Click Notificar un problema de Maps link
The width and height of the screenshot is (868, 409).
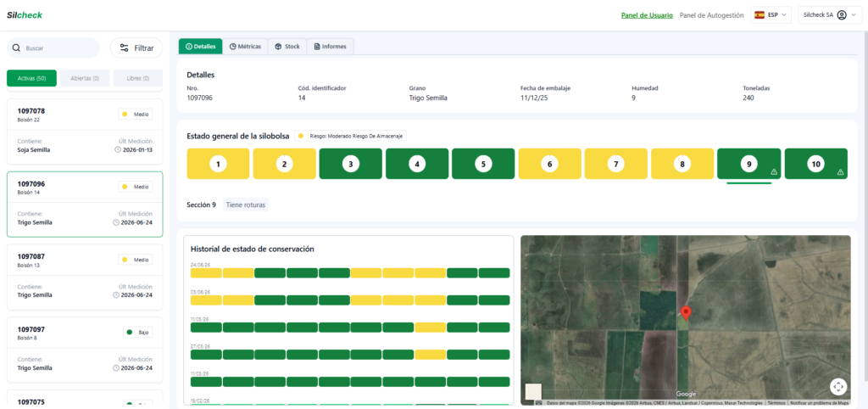pyautogui.click(x=820, y=403)
